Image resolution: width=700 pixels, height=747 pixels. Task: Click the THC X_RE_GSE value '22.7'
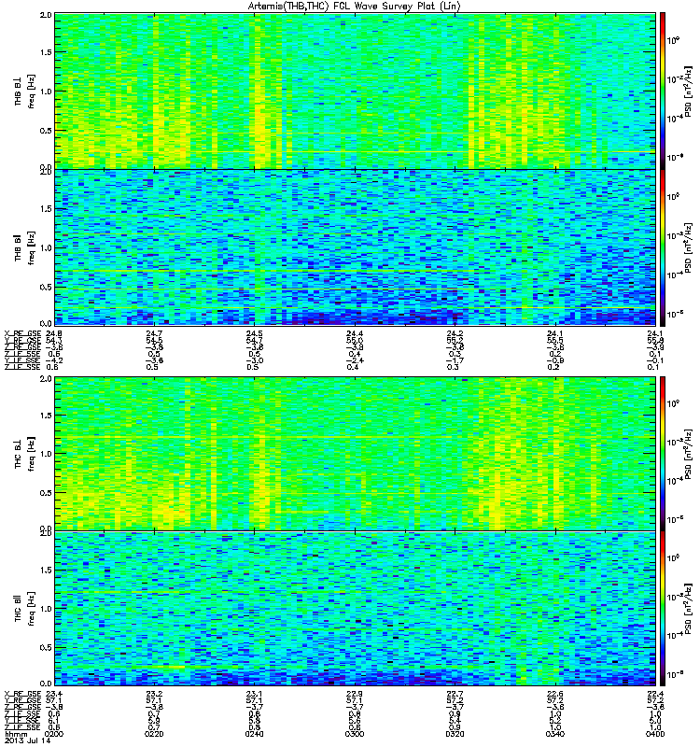(455, 694)
